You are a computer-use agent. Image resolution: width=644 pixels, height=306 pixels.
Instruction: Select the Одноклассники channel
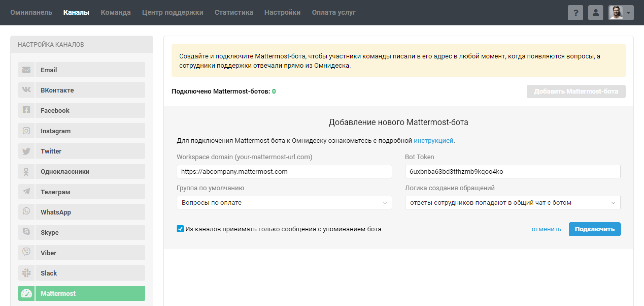pos(82,171)
